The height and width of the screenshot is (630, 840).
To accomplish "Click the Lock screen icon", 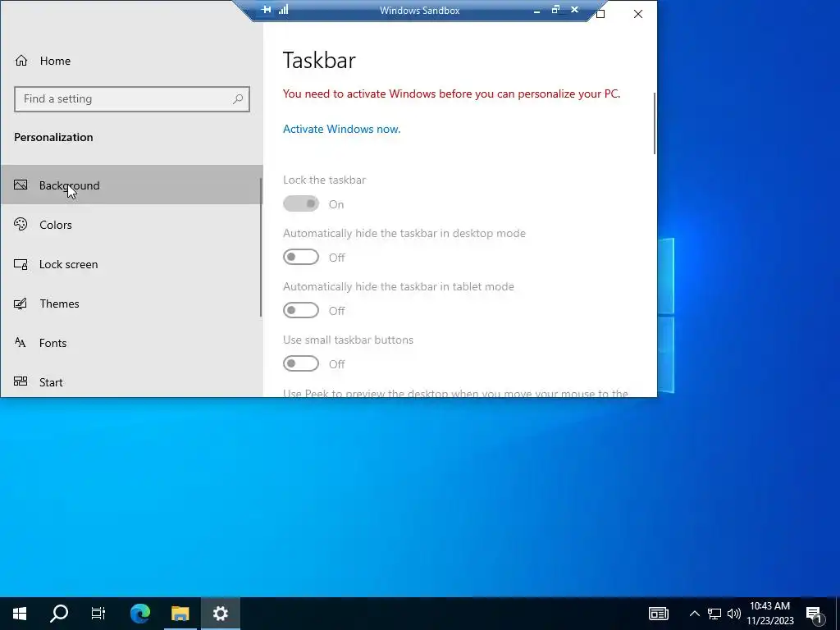I will point(21,264).
